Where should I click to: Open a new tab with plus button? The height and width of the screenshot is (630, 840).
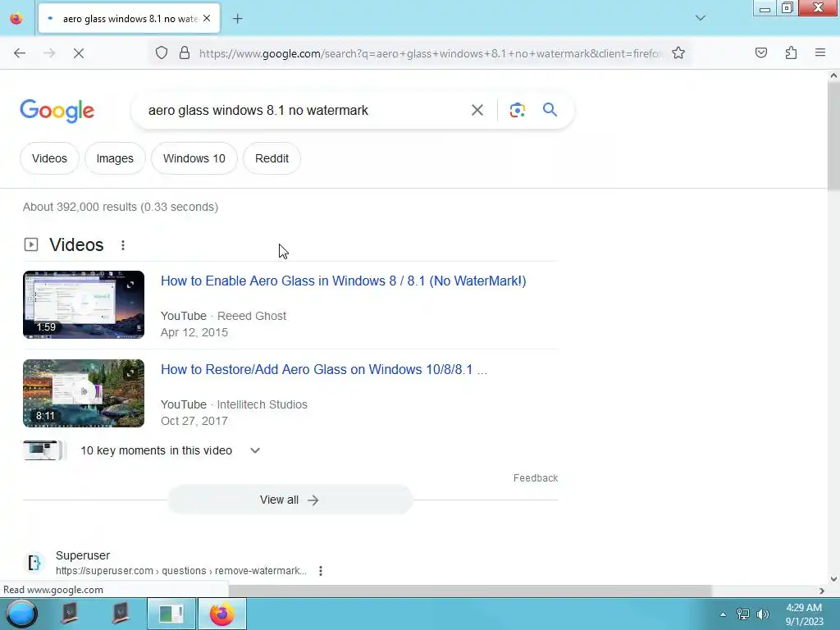pos(237,19)
